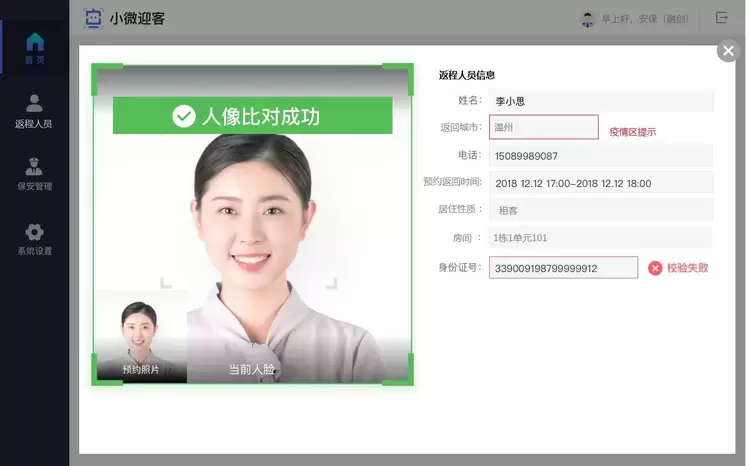Image resolution: width=750 pixels, height=466 pixels.
Task: Click the 小微迎客 robot logo icon
Action: click(93, 18)
